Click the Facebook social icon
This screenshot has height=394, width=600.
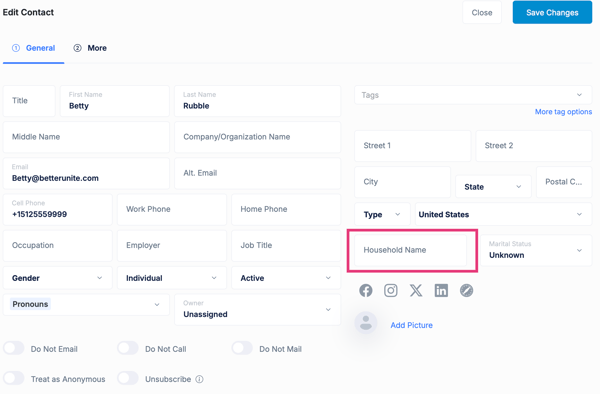(x=365, y=291)
